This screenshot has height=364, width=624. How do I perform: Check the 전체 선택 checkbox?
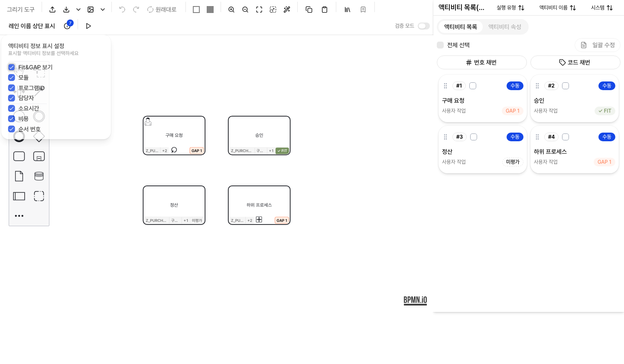[x=440, y=45]
